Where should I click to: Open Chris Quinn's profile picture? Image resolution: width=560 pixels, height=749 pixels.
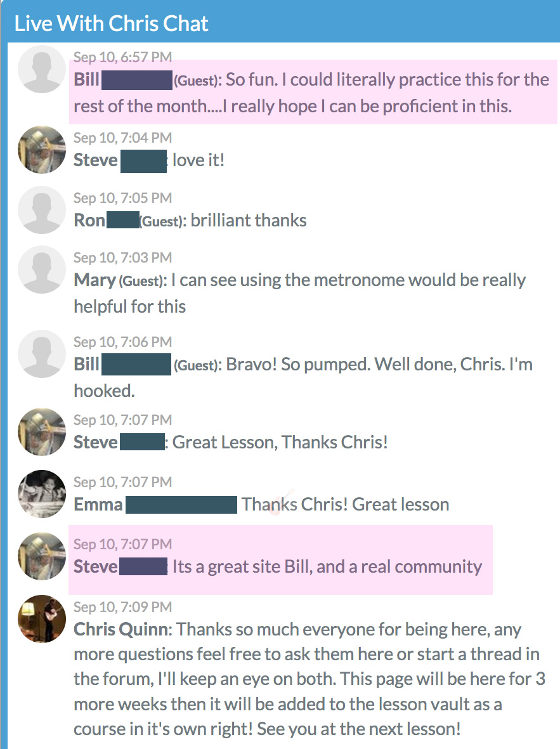[42, 618]
